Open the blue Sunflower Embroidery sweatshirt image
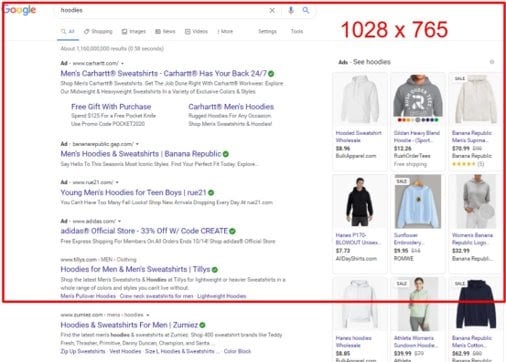Screen dimensions: 506x362 pos(418,202)
